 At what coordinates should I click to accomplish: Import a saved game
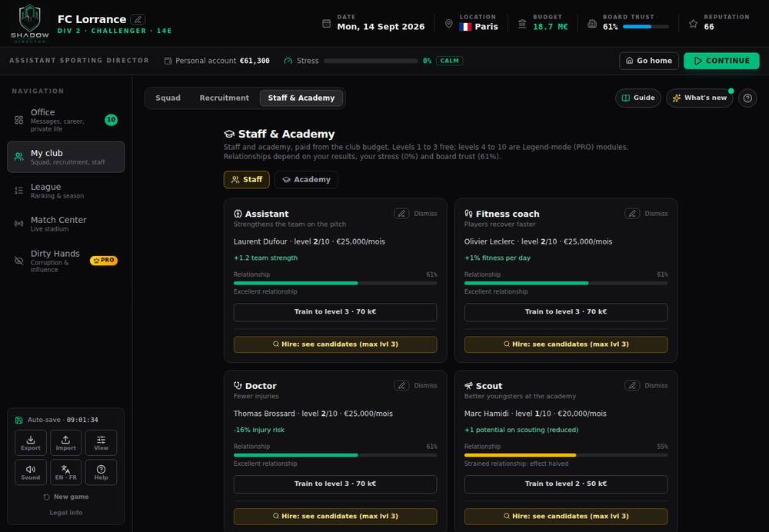point(65,443)
